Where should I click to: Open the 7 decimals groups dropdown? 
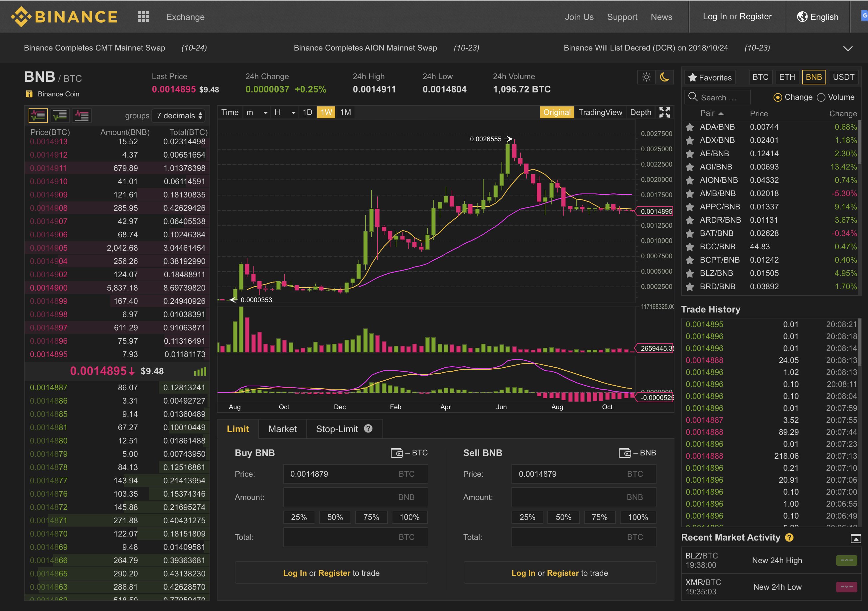(179, 116)
